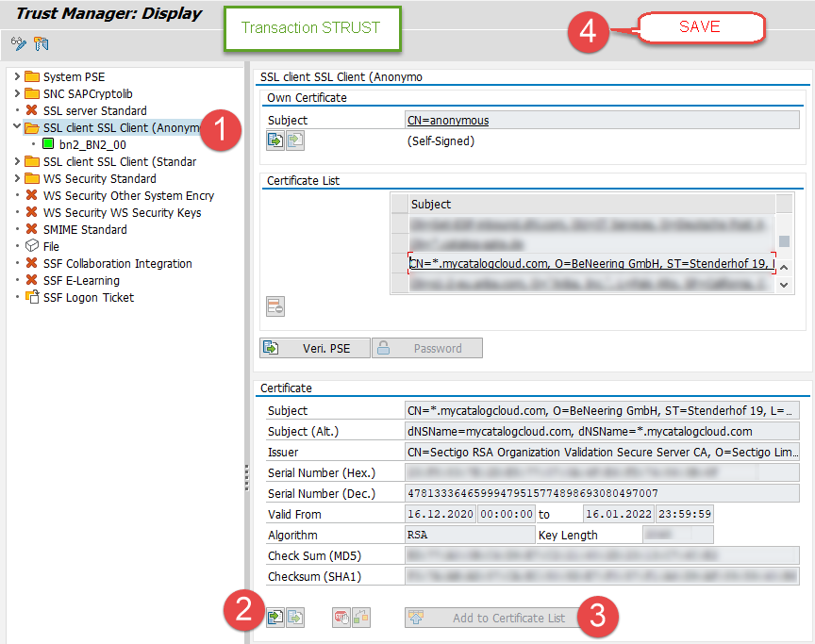815x644 pixels.
Task: Collapse the SSL client SSL Client (Anonymous) node
Action: (x=17, y=126)
